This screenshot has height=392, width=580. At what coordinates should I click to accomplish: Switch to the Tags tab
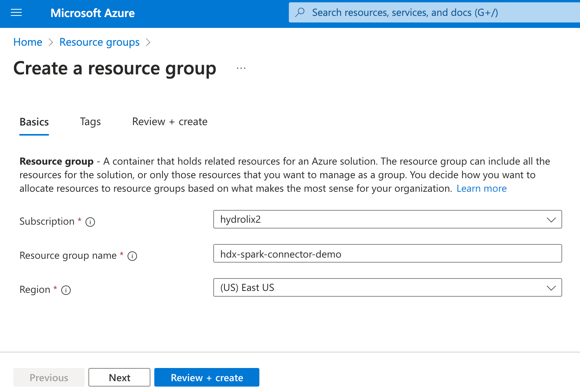[x=90, y=122]
